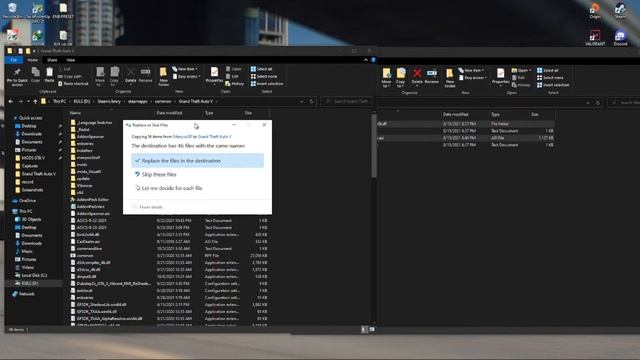
Task: Click the Copy icon in left window ribbon
Action: coord(36,75)
